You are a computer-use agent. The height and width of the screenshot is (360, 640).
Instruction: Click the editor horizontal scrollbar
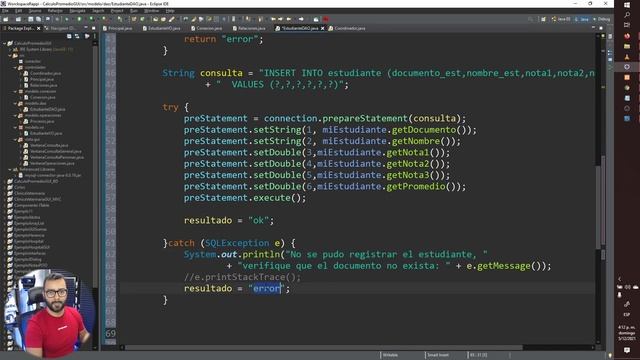point(324,348)
